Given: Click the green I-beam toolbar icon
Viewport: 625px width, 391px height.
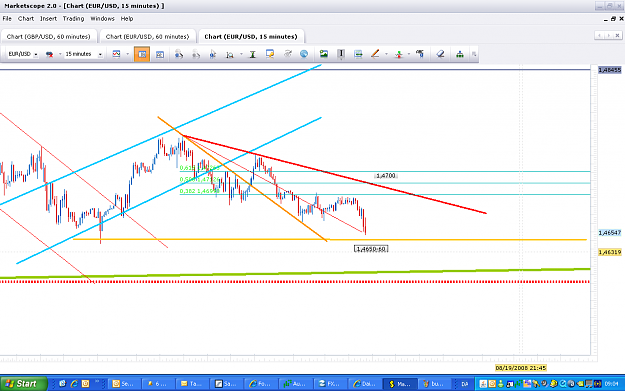Looking at the screenshot, I should coord(252,54).
